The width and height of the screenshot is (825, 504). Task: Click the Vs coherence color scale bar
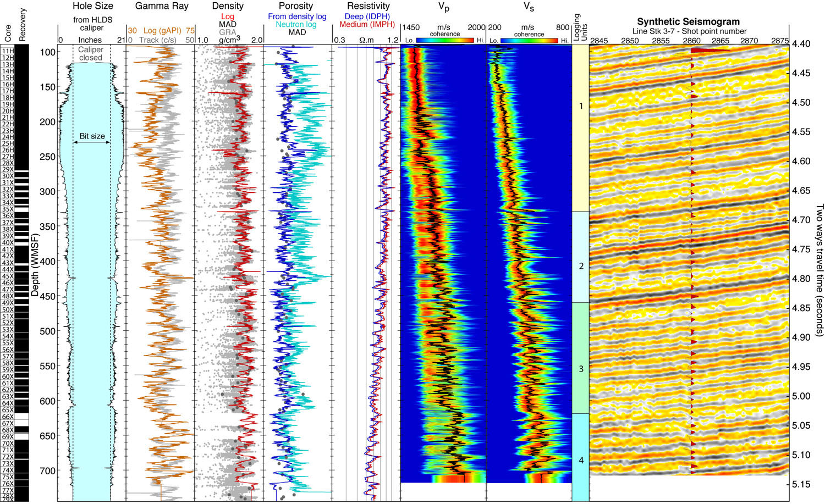pos(529,41)
